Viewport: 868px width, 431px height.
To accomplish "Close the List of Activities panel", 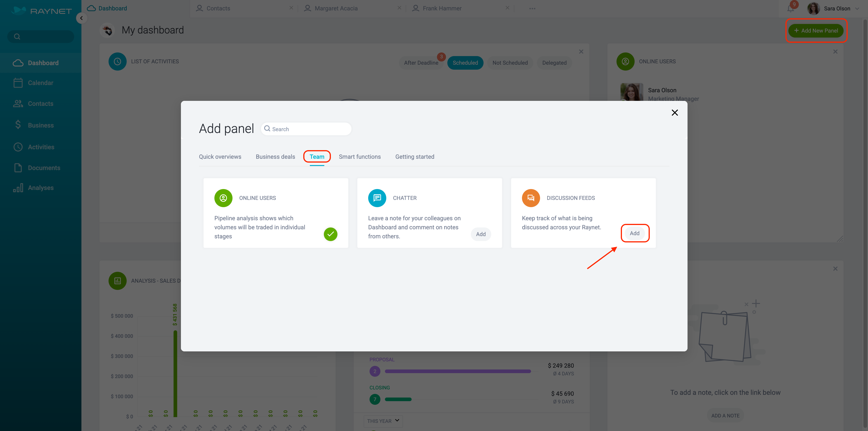I will [x=581, y=52].
